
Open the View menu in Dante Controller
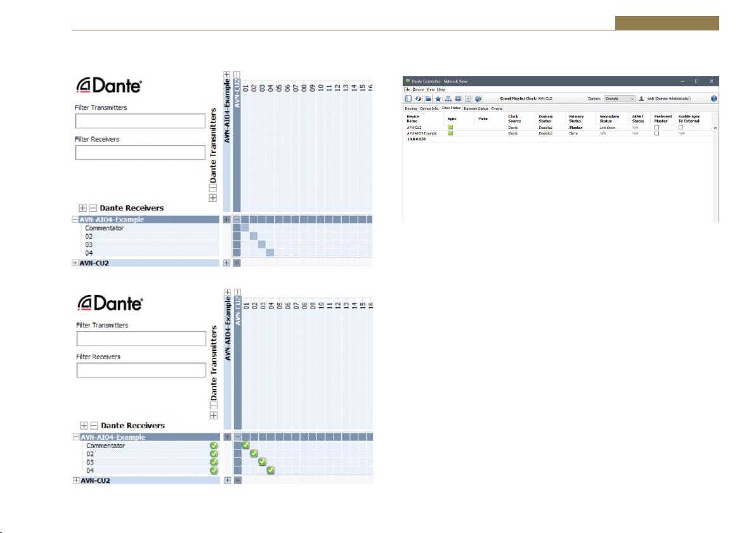(431, 89)
